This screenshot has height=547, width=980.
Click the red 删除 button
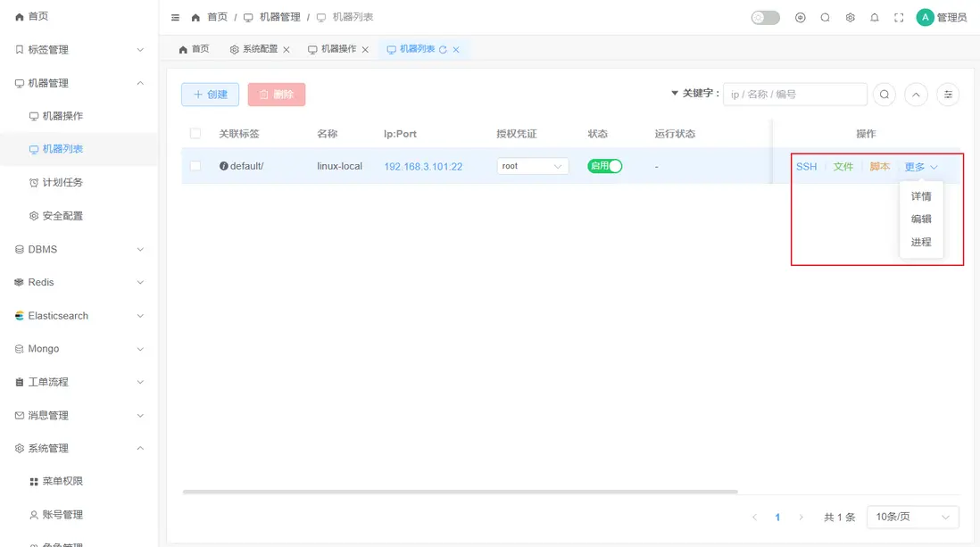pos(277,95)
